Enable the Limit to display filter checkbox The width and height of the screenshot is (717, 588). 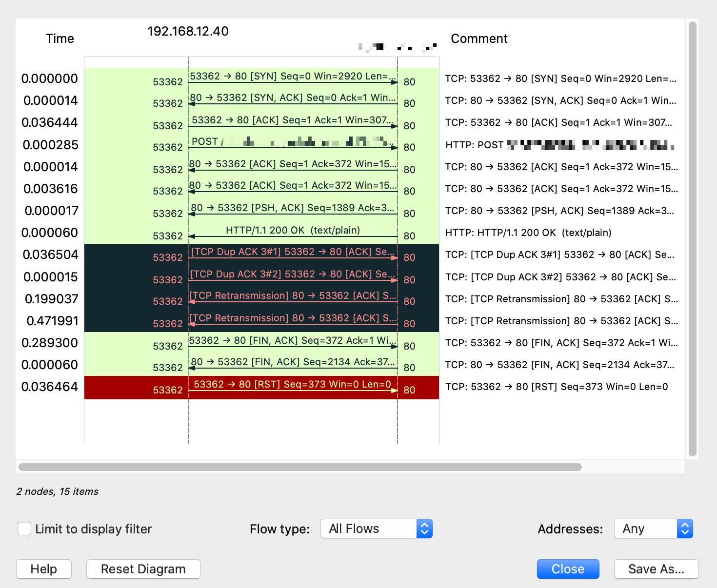24,529
